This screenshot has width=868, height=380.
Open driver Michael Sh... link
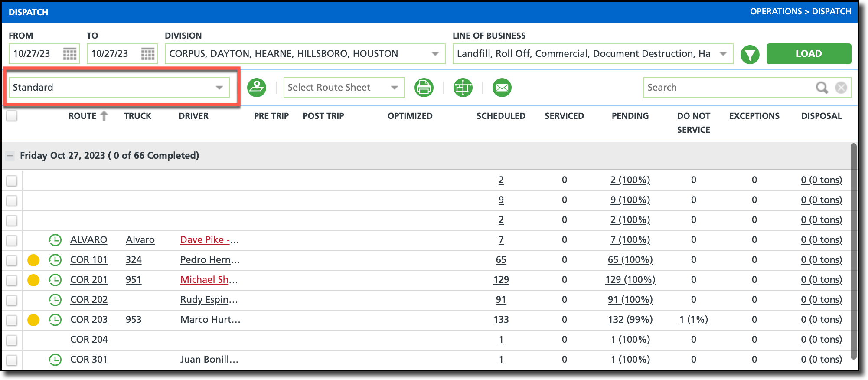[209, 280]
